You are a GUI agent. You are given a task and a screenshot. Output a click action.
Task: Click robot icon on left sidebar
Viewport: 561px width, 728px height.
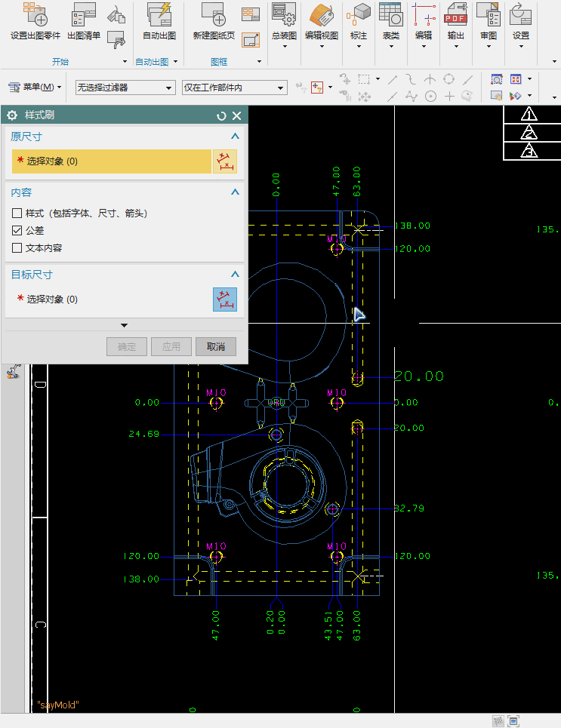14,371
